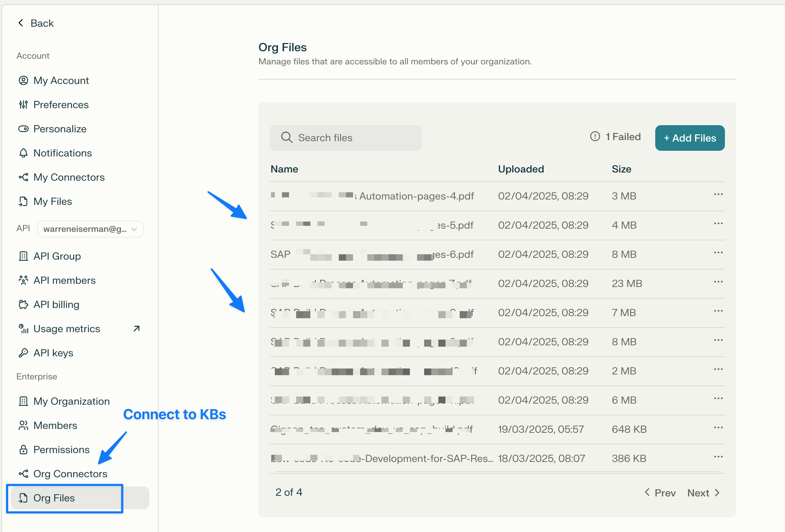This screenshot has height=532, width=785.
Task: Click the My Account person icon
Action: click(23, 80)
